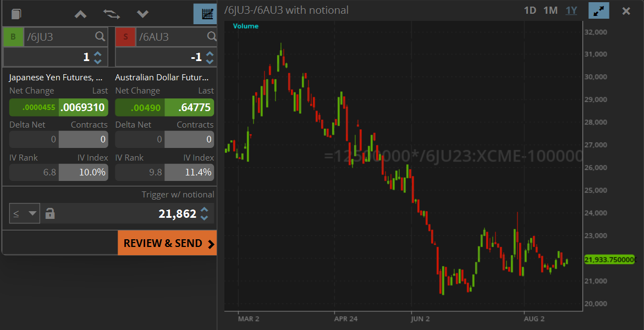
Task: Increase the 21,862 trigger value with the stepper
Action: [x=204, y=210]
